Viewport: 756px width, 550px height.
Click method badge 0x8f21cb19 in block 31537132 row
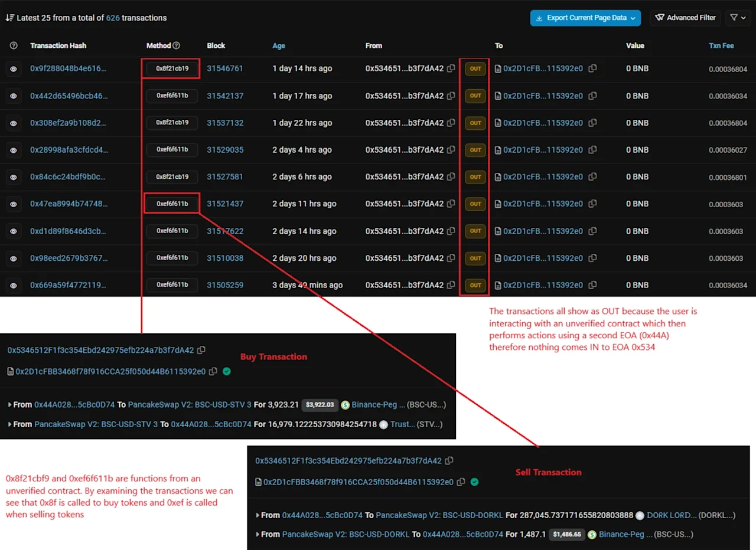(x=172, y=123)
